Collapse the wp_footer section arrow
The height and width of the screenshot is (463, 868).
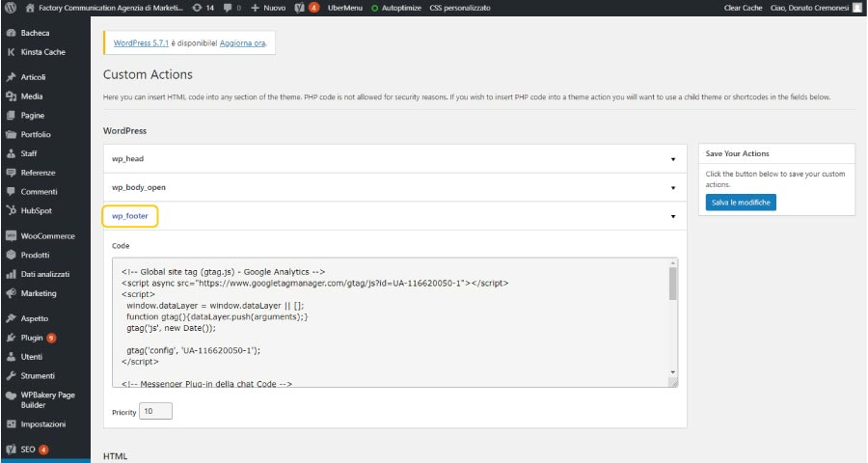673,216
